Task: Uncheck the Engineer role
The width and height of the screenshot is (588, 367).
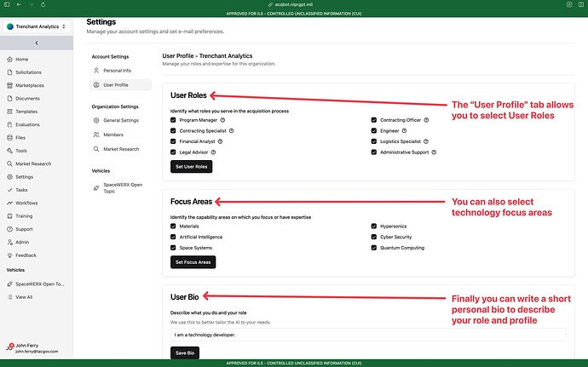Action: click(374, 131)
